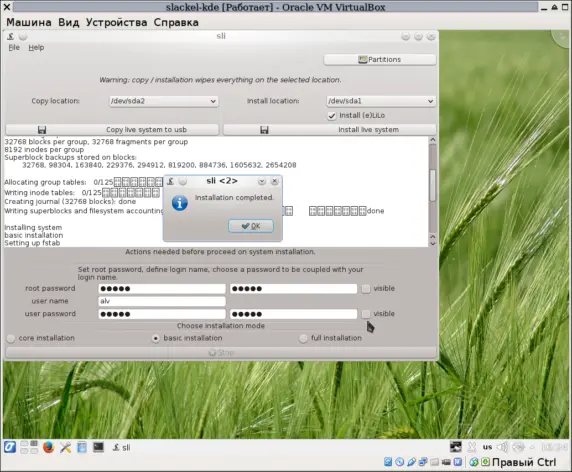The height and width of the screenshot is (472, 572).
Task: Click the virtual desktop pager
Action: 29,447
